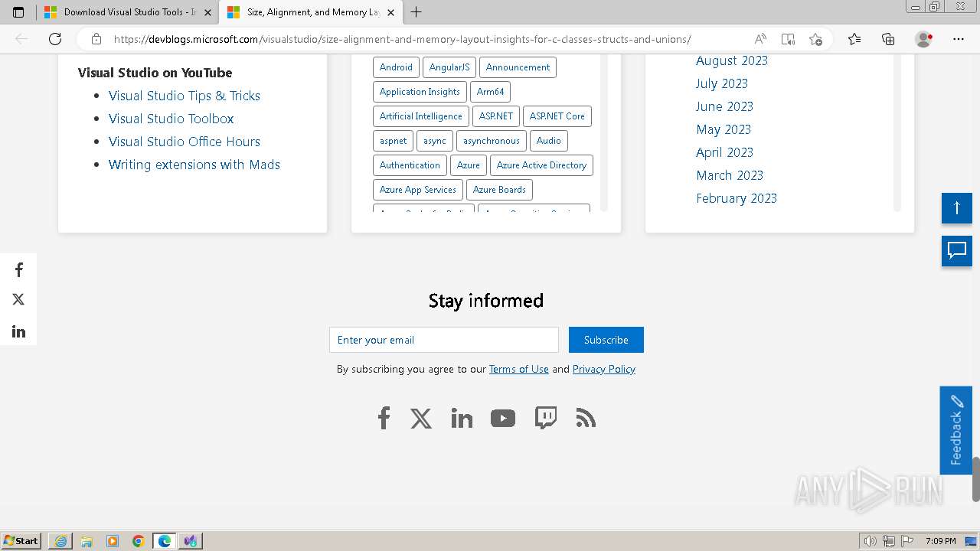Switch to Download Visual Studio Tools tab

point(127,12)
